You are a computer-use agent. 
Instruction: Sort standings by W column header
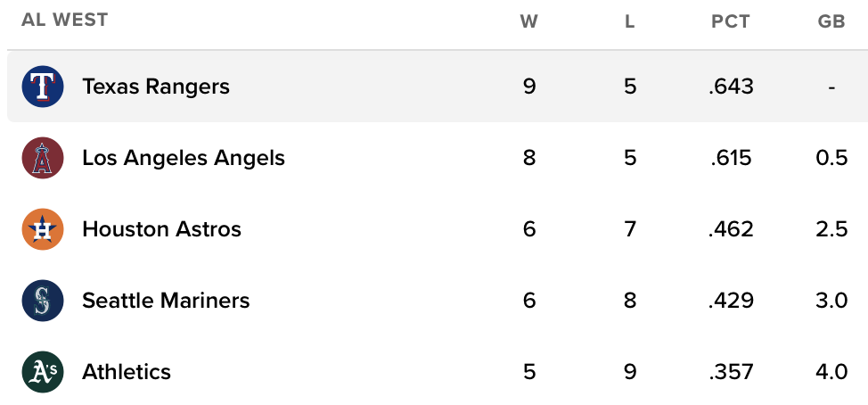[529, 22]
